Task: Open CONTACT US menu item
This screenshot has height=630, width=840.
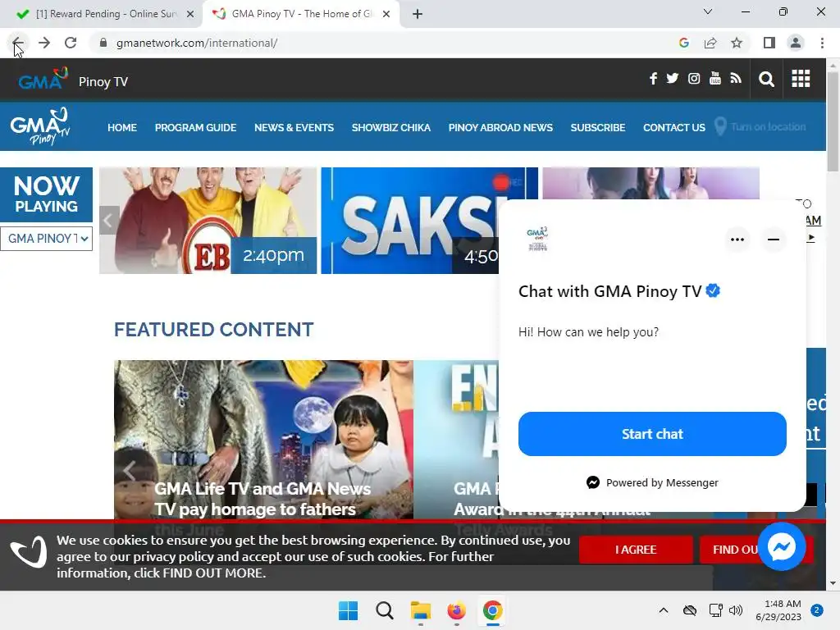Action: (674, 127)
